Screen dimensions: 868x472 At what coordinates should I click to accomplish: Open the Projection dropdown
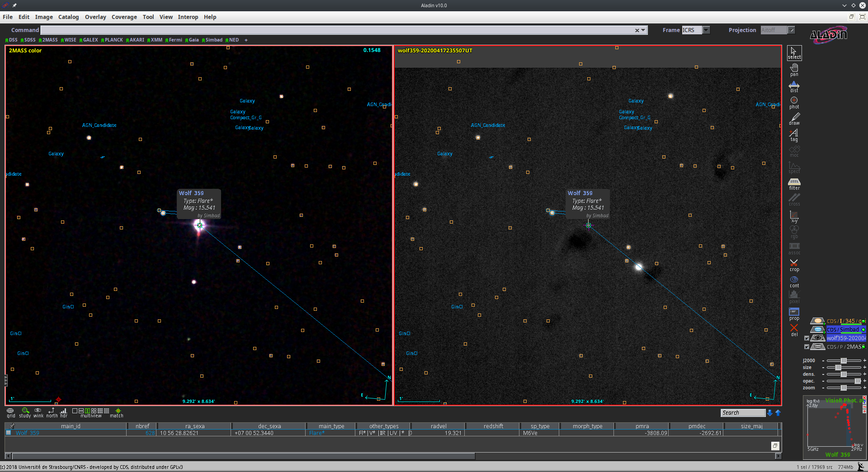click(x=791, y=30)
